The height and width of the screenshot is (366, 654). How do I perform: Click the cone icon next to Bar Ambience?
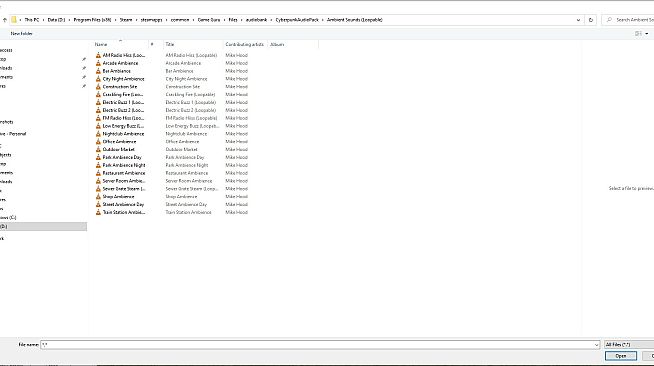point(98,71)
